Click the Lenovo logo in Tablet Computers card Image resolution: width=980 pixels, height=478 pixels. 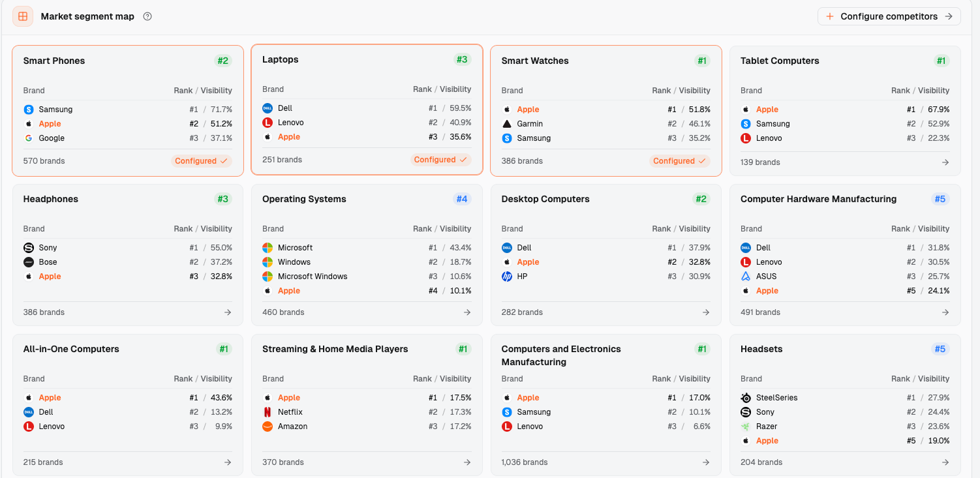[746, 138]
